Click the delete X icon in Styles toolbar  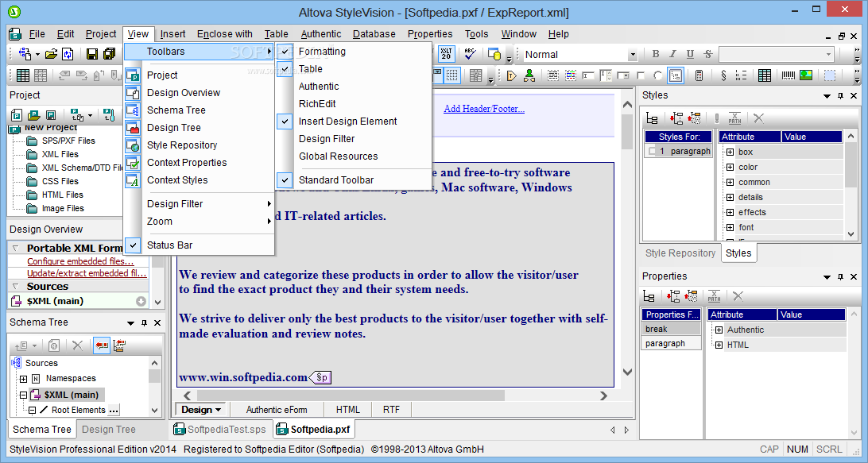tap(759, 118)
